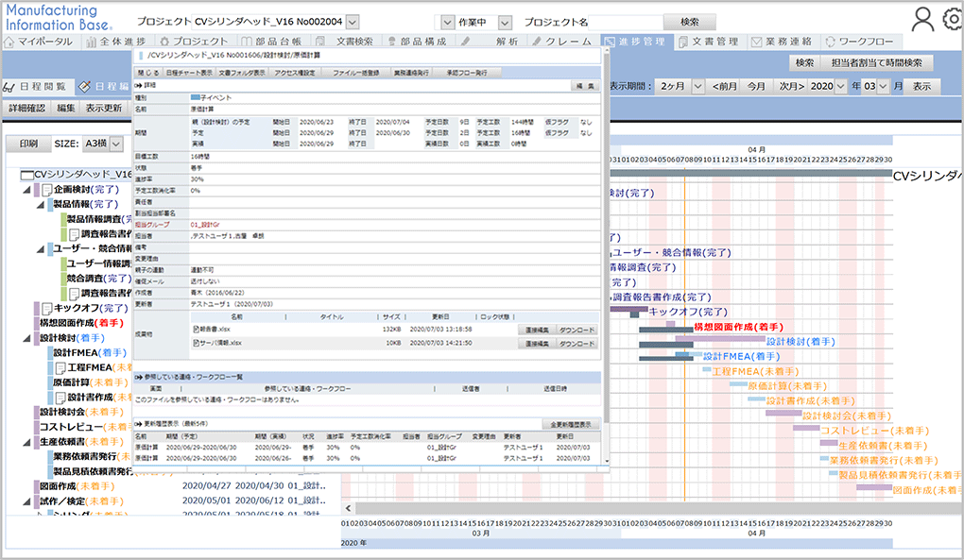This screenshot has height=560, width=964.
Task: Click the 日程閲覧 glasses icon
Action: point(9,86)
